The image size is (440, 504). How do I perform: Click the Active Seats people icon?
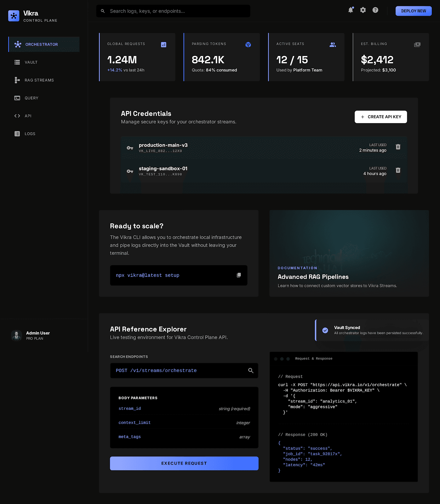[x=333, y=45]
